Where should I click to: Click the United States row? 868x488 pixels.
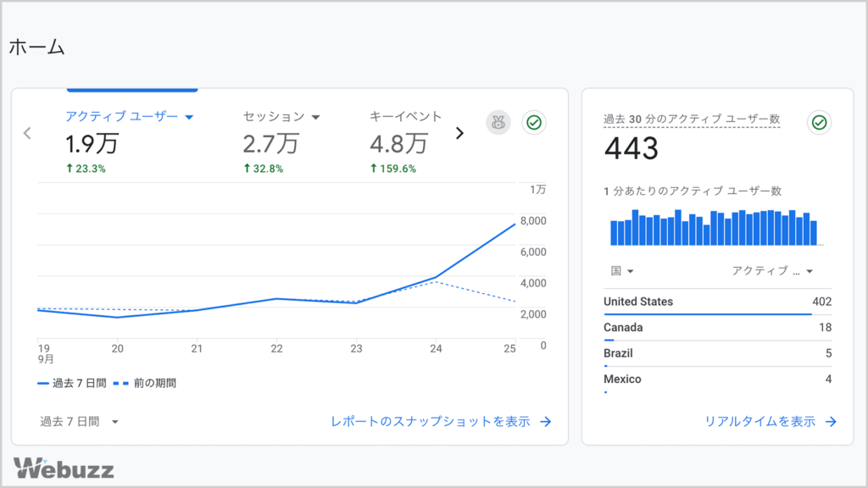(717, 302)
